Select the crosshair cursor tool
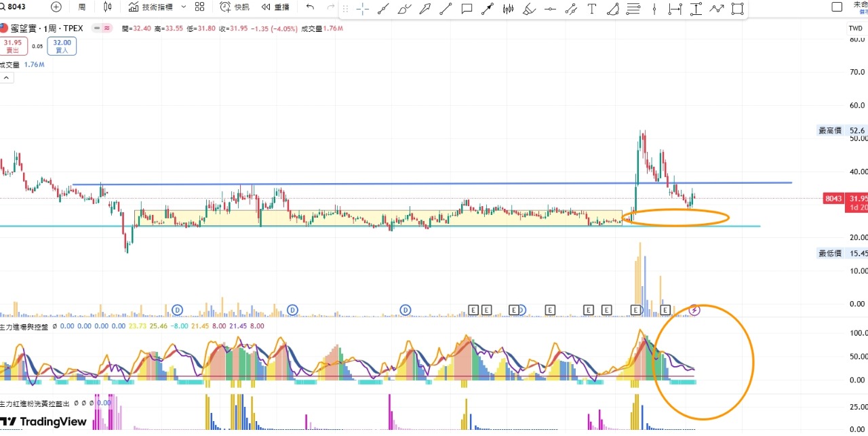The image size is (868, 436). click(363, 9)
